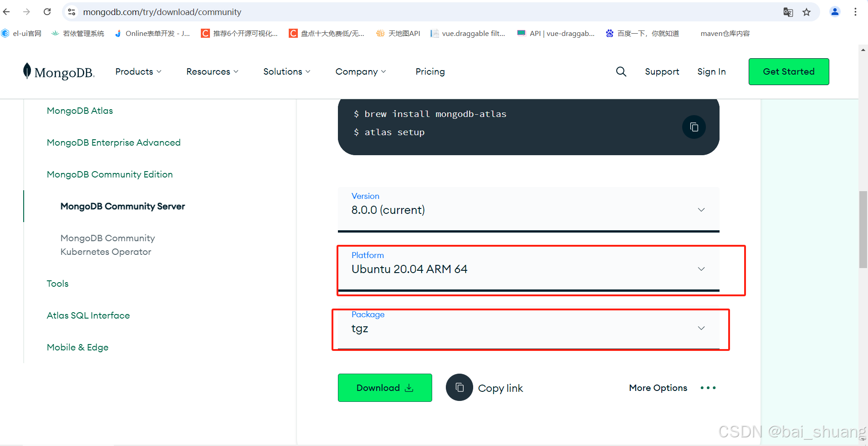Open 天地图API bookmark

[x=398, y=33]
